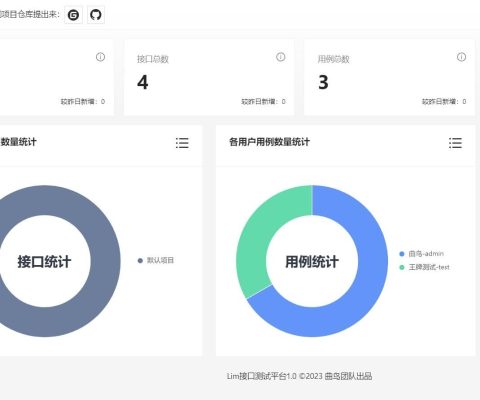The image size is (480, 400).
Task: Click the value 4 under 接口总数
Action: point(143,82)
